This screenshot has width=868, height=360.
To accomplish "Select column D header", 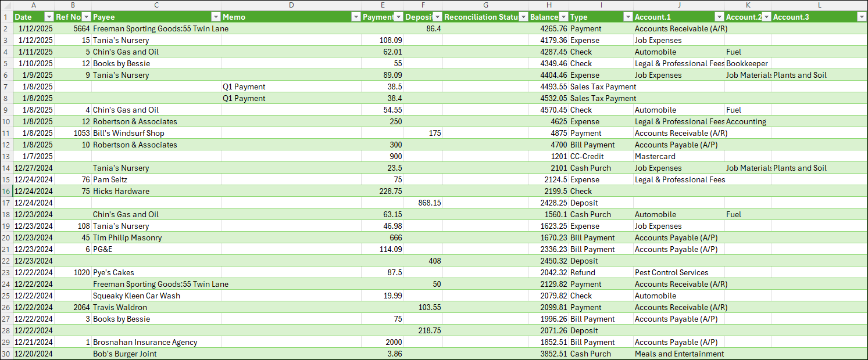I will pos(291,5).
